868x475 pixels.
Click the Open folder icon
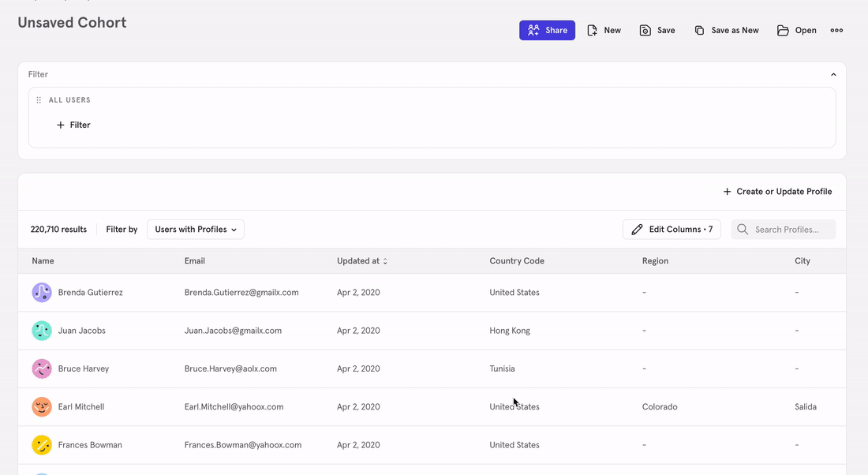click(782, 29)
